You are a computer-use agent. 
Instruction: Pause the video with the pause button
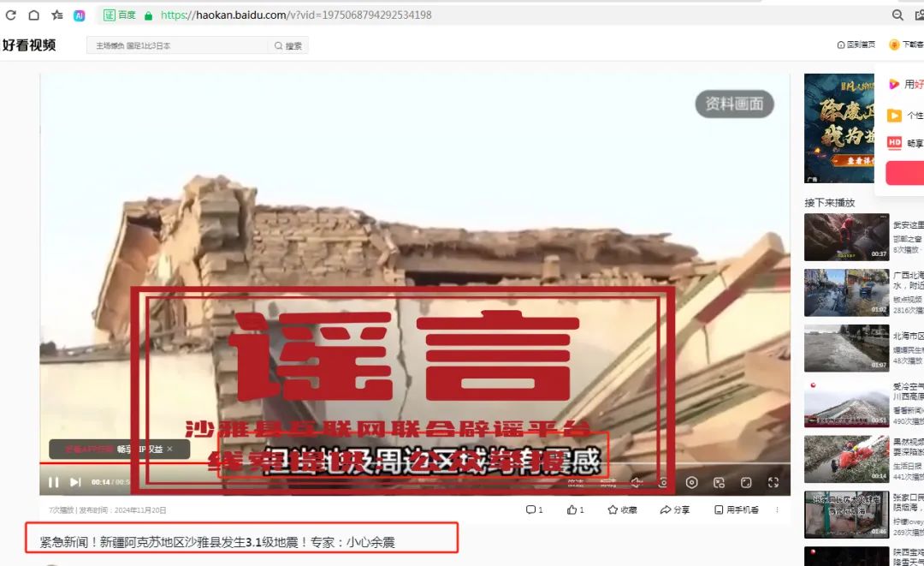point(54,482)
